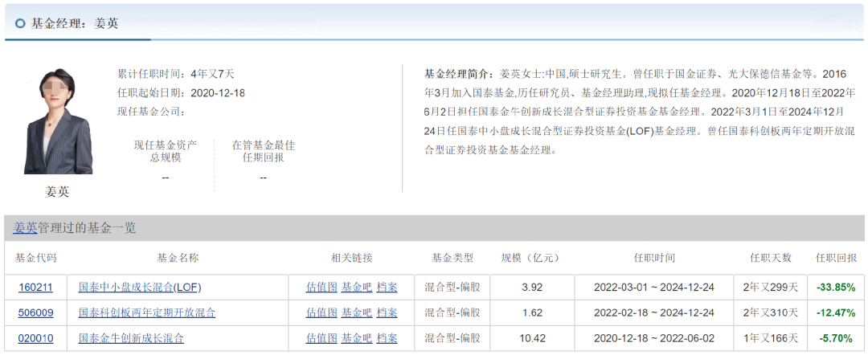
Task: Click the 基金名称 column header
Action: coord(178,259)
